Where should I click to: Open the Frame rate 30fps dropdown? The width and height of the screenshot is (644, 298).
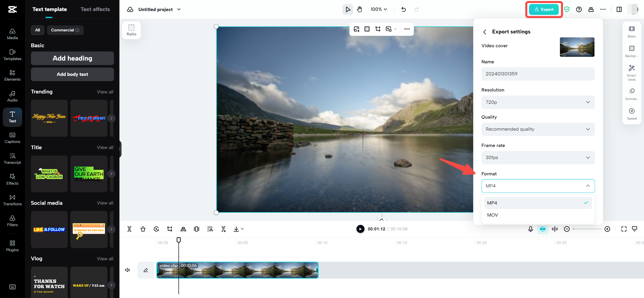click(x=538, y=158)
